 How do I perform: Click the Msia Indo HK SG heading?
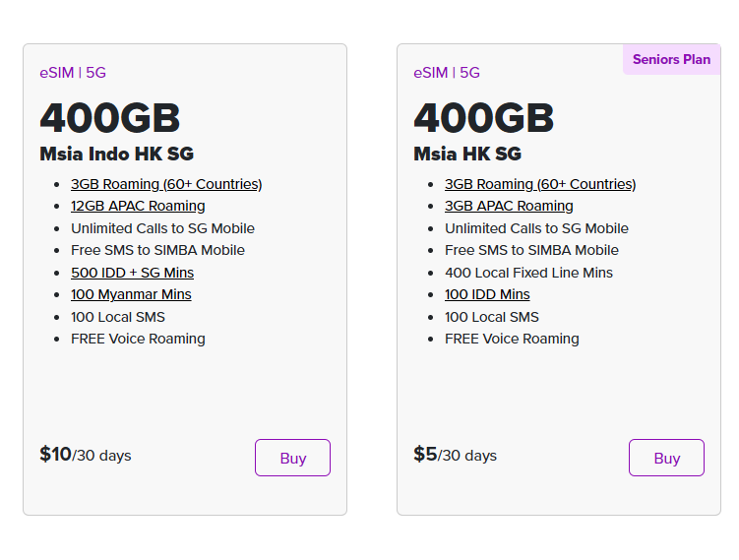(x=117, y=154)
